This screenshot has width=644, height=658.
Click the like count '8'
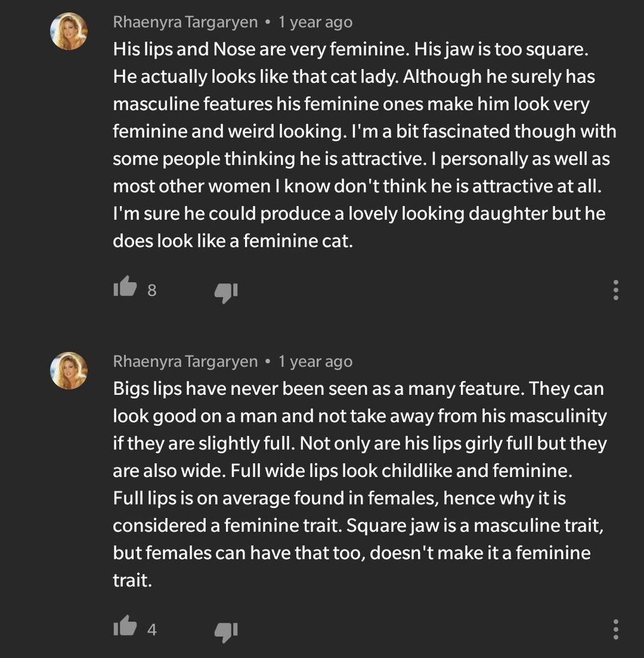click(x=151, y=290)
